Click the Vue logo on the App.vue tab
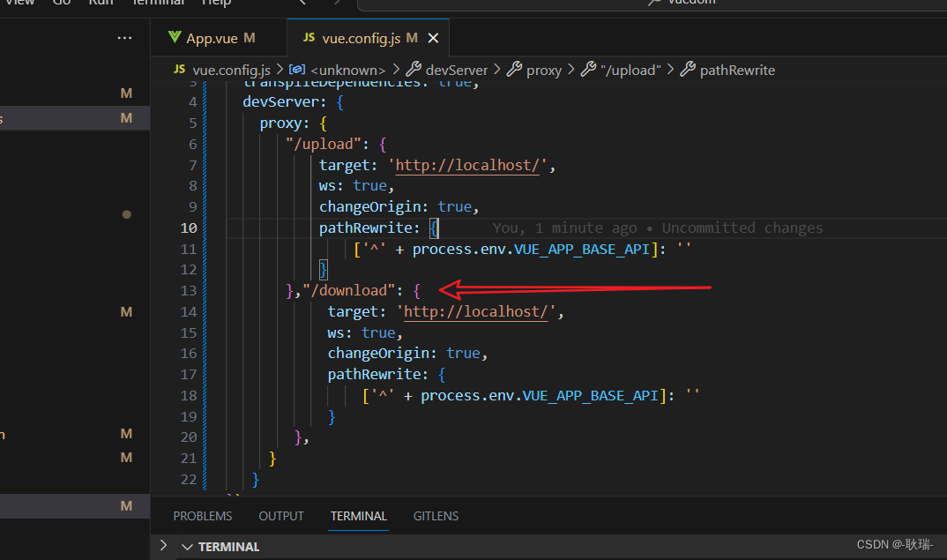The width and height of the screenshot is (947, 560). (x=175, y=38)
